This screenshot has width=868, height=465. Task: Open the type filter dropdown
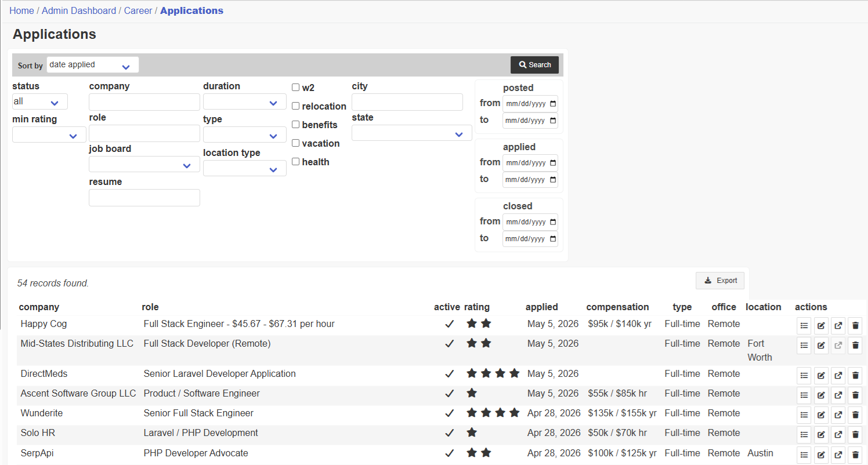[x=245, y=135]
